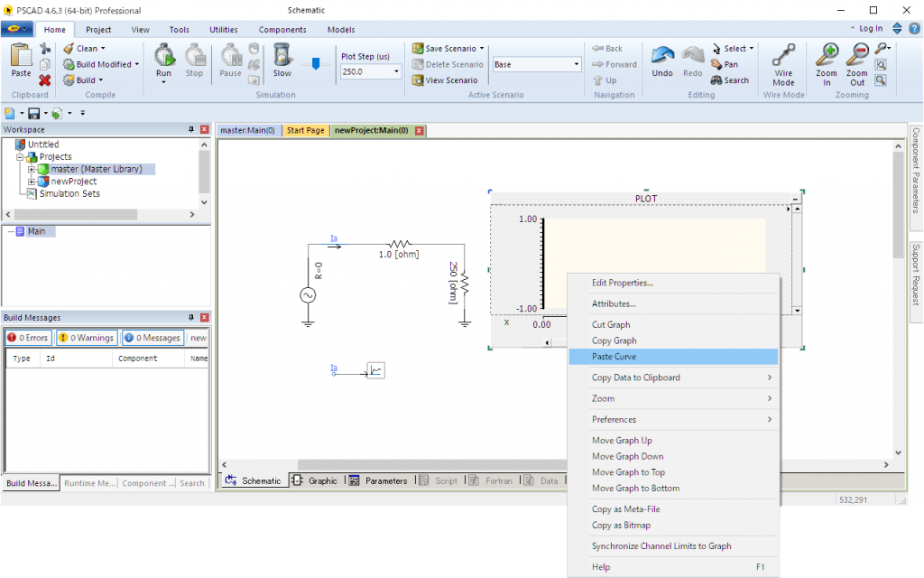Activate Wire Mode tool
The image size is (924, 578).
click(x=783, y=56)
